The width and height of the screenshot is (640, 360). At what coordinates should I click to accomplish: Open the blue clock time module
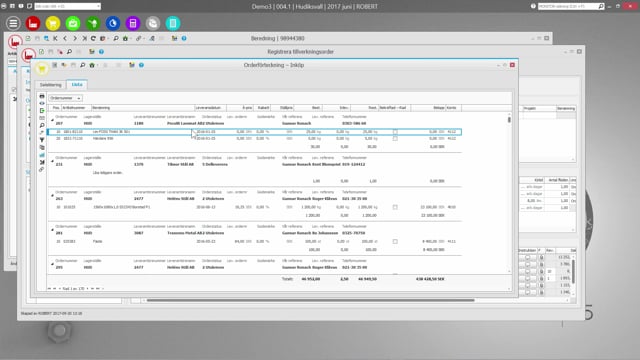coord(113,23)
